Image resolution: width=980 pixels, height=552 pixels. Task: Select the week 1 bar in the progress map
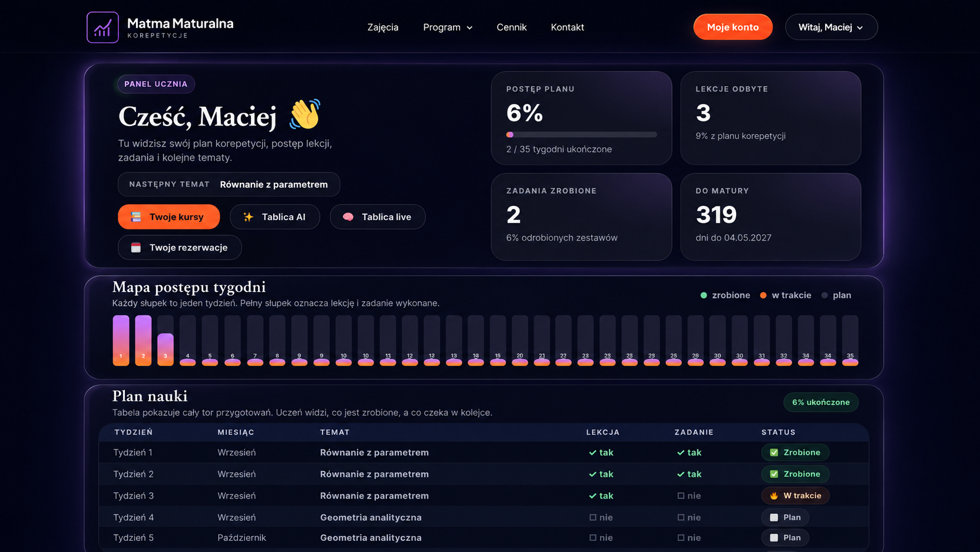tap(121, 340)
